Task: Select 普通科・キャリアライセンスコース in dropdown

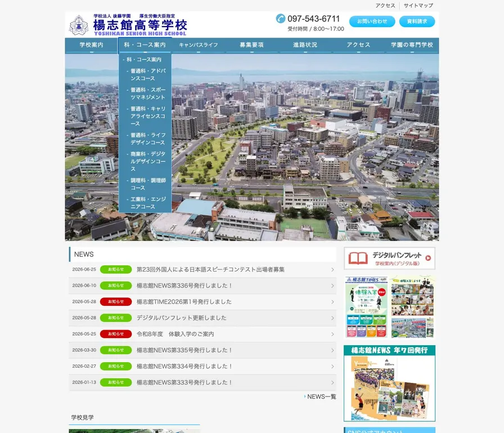Action: 148,116
